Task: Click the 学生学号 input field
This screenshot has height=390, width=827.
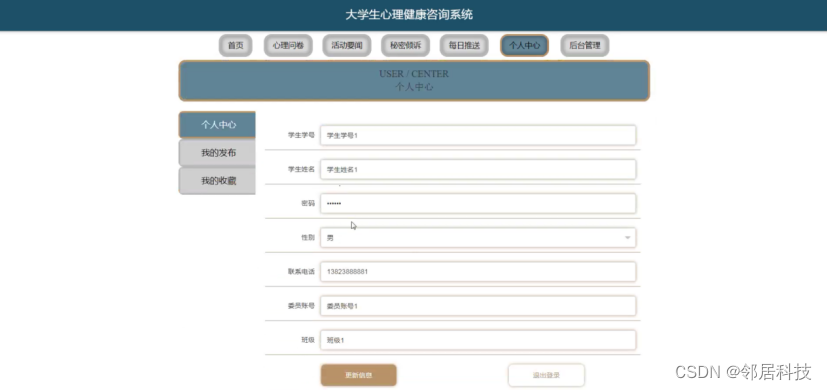Action: click(478, 135)
